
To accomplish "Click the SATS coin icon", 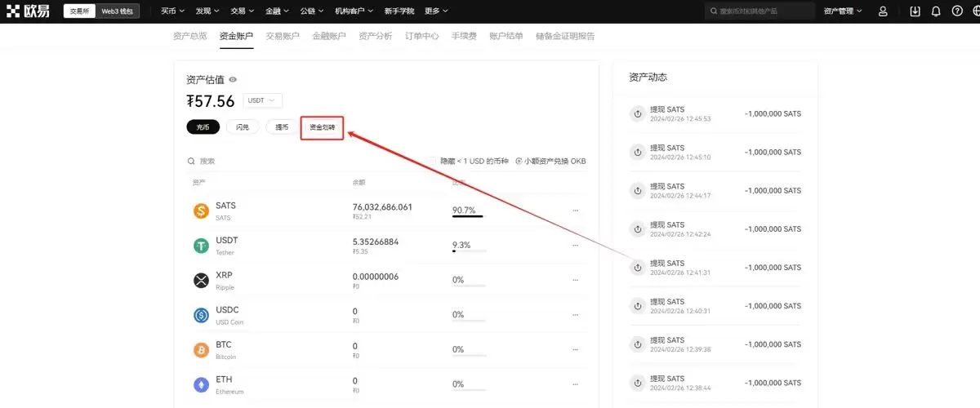I will tap(201, 211).
